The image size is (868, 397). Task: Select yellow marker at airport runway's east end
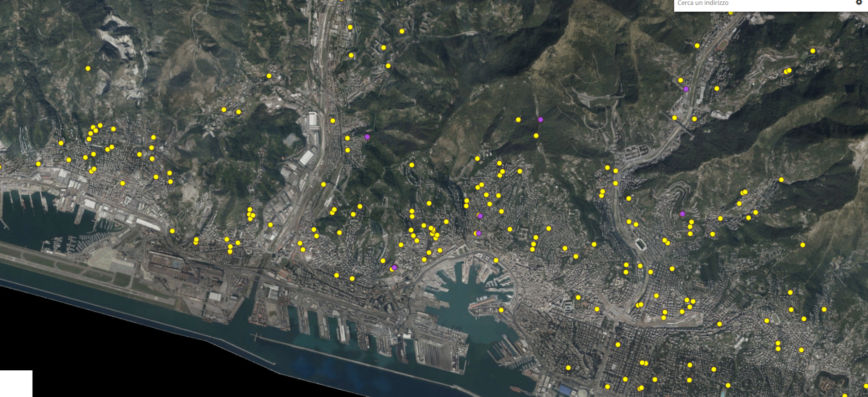(172, 231)
